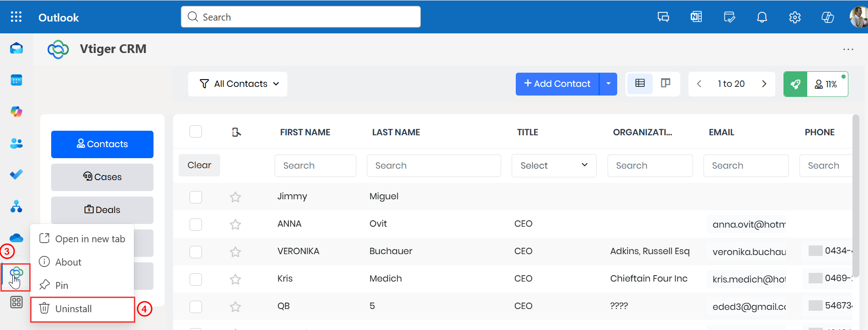Choose Pin from context menu
The width and height of the screenshot is (868, 330).
82,285
